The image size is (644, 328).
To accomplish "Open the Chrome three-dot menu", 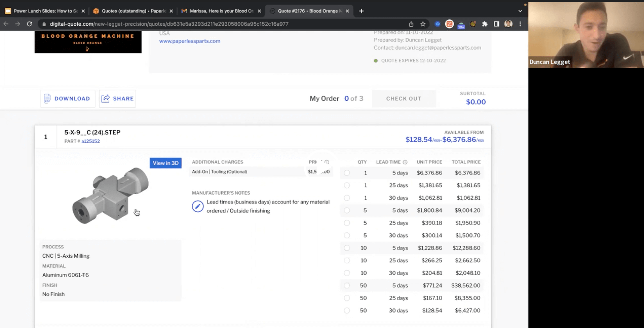I will [x=520, y=24].
